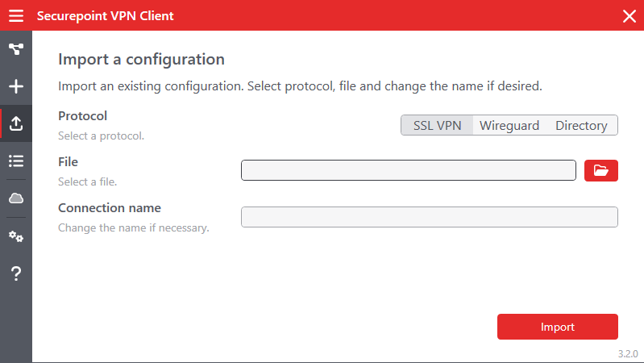Select the import upload icon in sidebar

16,124
